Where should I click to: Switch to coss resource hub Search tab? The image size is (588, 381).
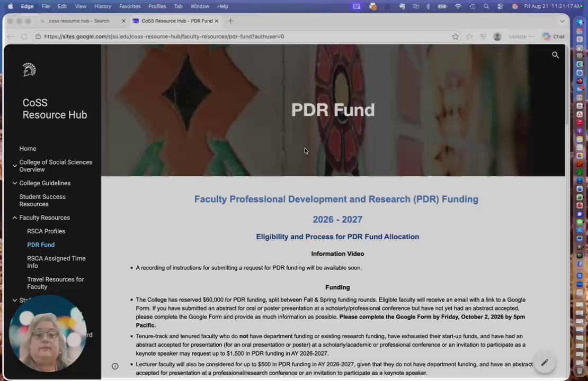(79, 21)
